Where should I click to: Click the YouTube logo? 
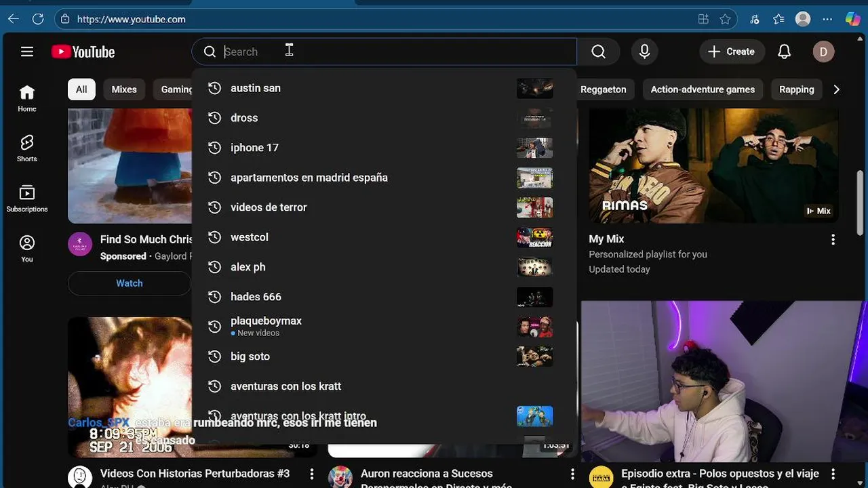pyautogui.click(x=83, y=52)
